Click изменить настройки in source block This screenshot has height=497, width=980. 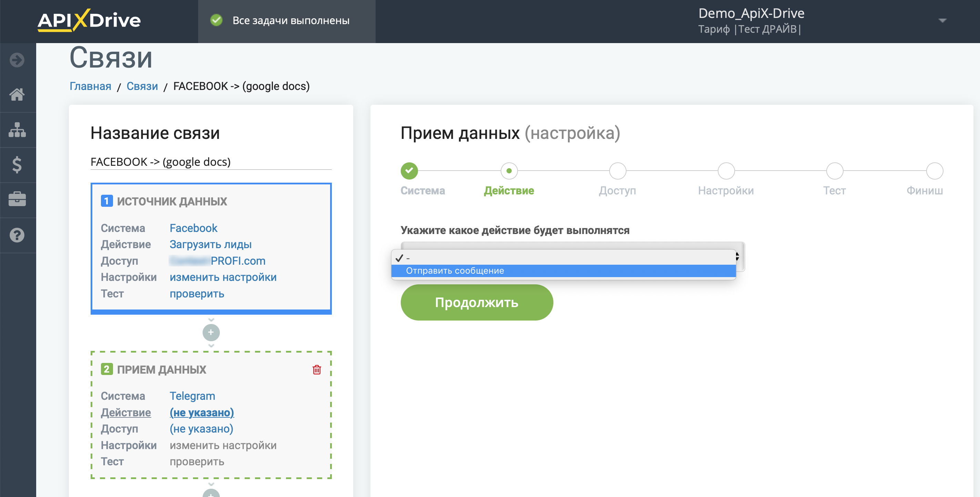pos(223,277)
